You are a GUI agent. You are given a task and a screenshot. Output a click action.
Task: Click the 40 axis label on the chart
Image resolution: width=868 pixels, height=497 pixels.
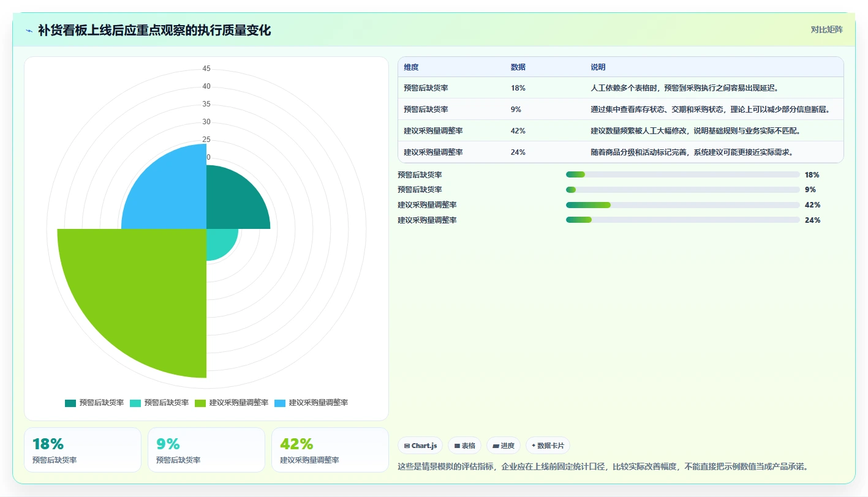pyautogui.click(x=206, y=86)
